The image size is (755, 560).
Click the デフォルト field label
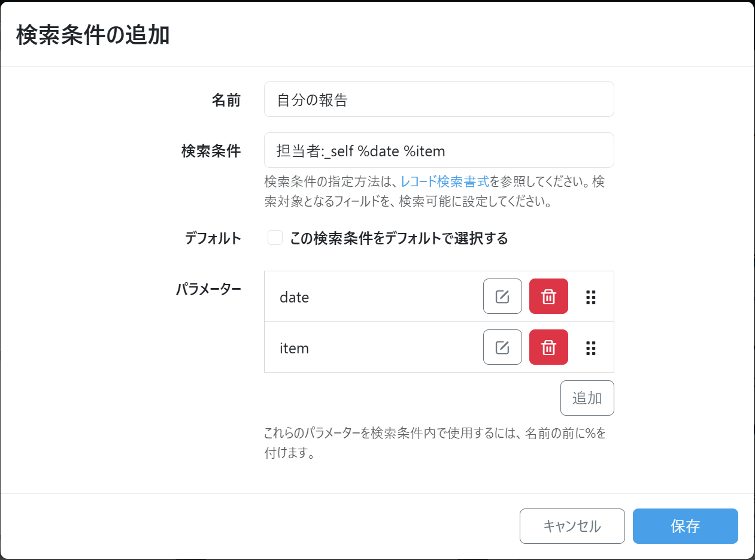pos(213,238)
